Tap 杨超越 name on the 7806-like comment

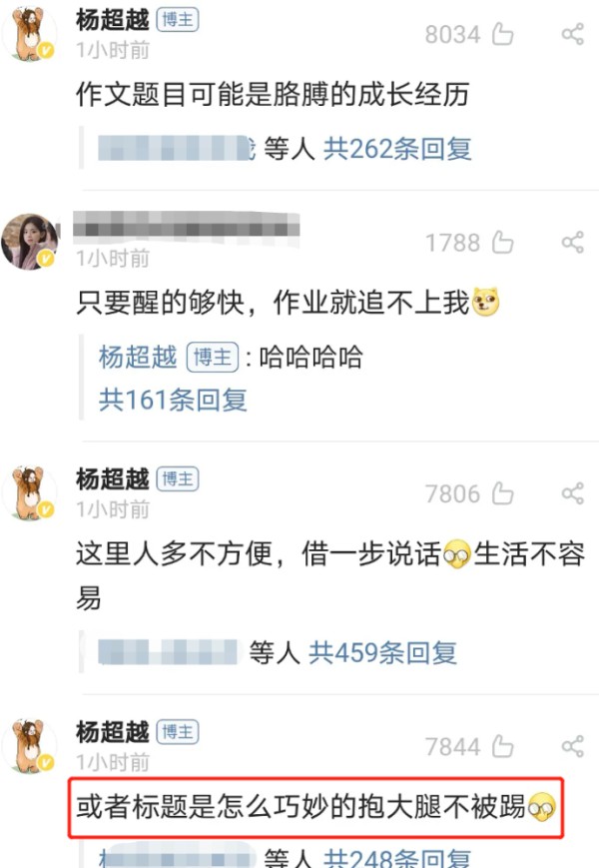(113, 478)
